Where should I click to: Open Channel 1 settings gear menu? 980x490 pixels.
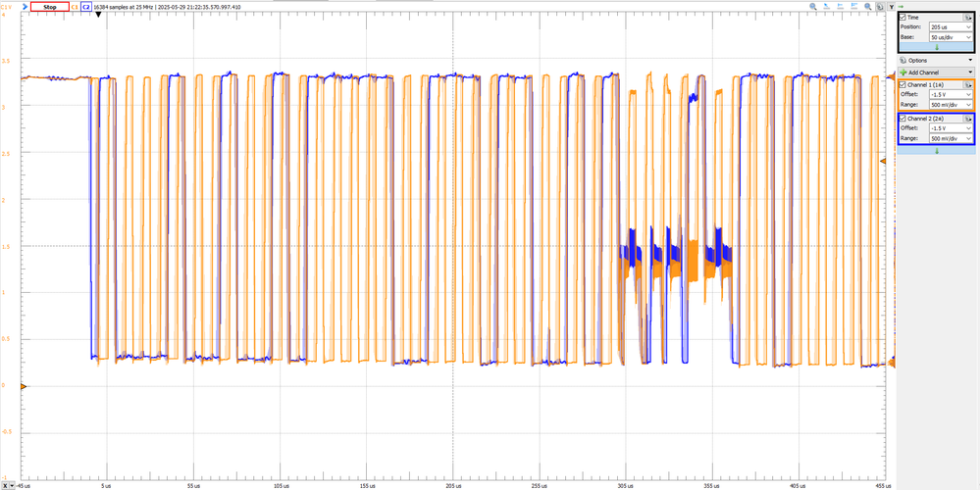(x=968, y=85)
